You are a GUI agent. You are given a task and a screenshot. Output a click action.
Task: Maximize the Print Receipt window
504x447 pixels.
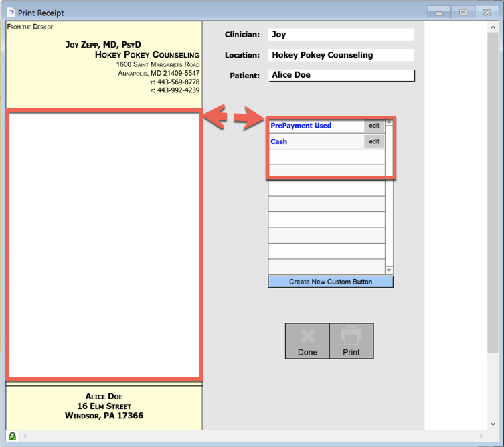tap(463, 13)
